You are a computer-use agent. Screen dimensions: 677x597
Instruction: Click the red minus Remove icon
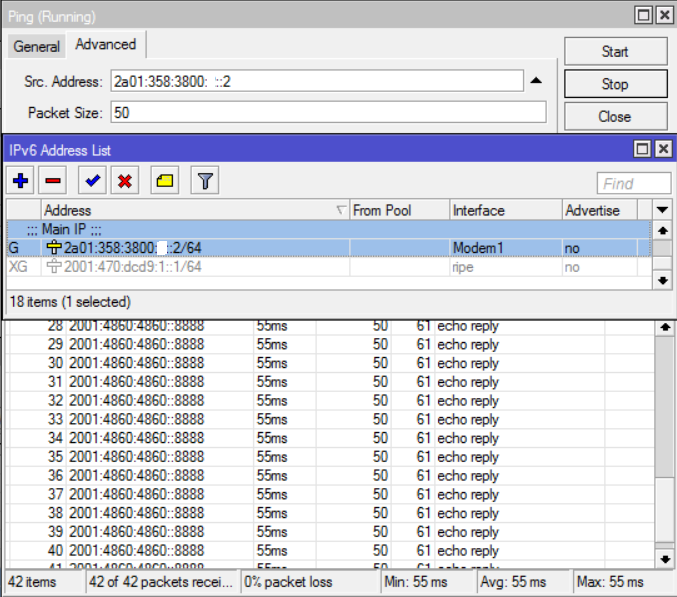[53, 181]
